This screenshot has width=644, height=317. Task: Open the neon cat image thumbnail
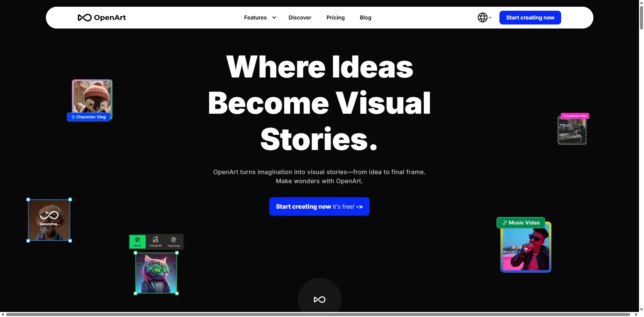(x=156, y=273)
